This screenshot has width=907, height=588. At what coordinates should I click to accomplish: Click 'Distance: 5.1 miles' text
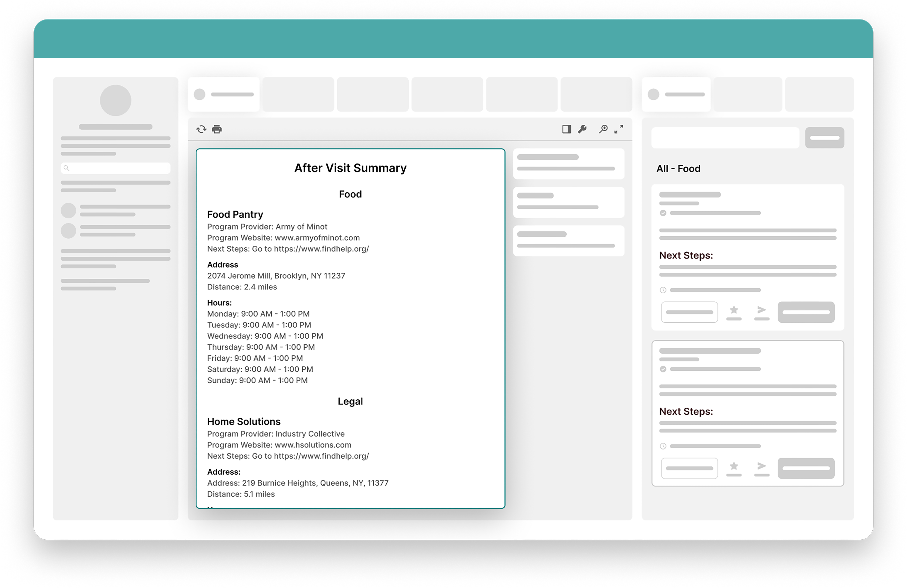click(241, 494)
